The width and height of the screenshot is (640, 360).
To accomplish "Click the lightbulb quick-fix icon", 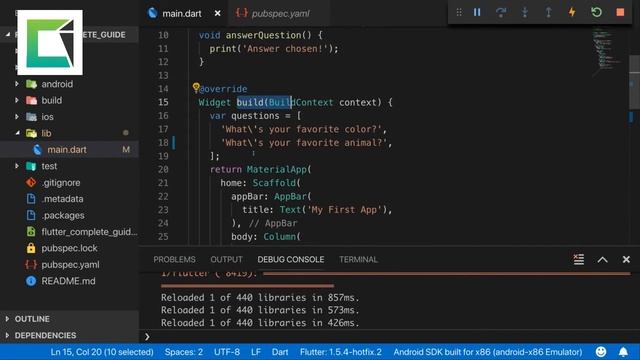I will pos(196,87).
